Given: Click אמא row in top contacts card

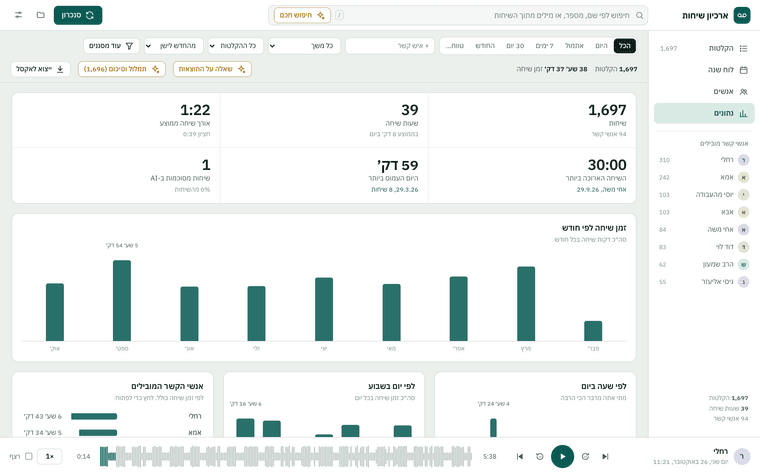Looking at the screenshot, I should (x=112, y=432).
